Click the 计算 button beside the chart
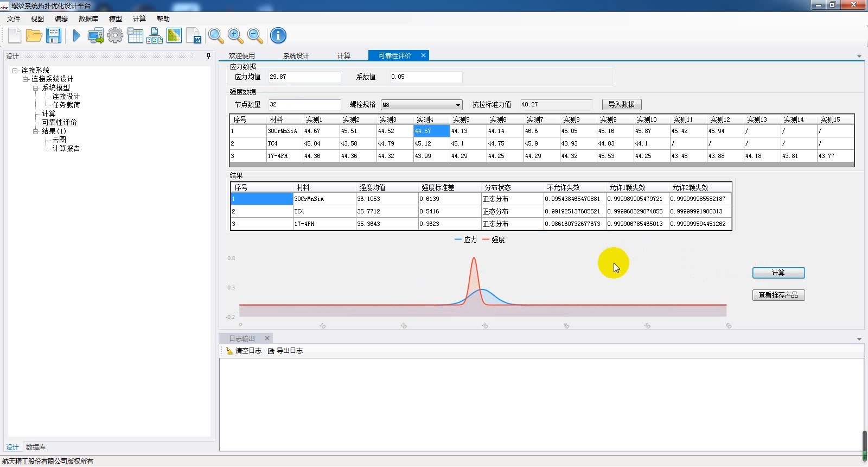Screen dimensions: 868x467 point(778,273)
